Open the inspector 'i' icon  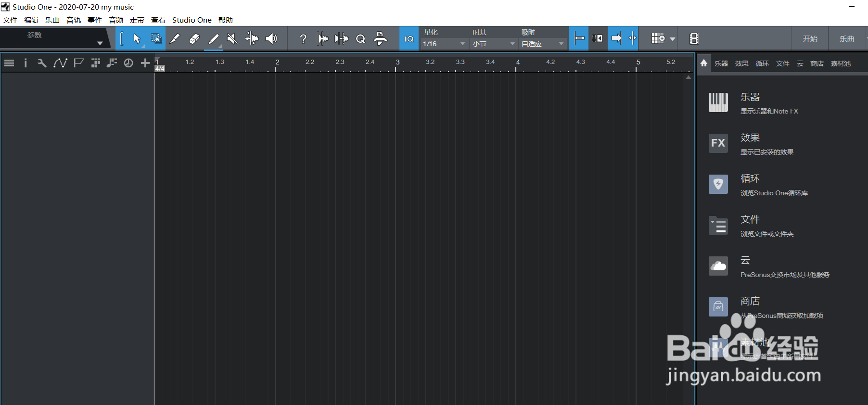coord(26,63)
